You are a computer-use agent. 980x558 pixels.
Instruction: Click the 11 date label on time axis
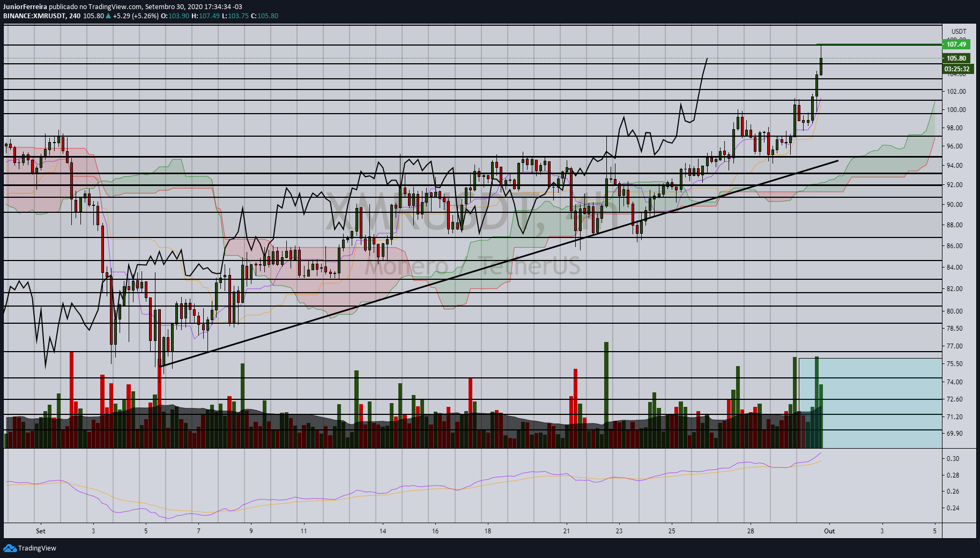(303, 531)
